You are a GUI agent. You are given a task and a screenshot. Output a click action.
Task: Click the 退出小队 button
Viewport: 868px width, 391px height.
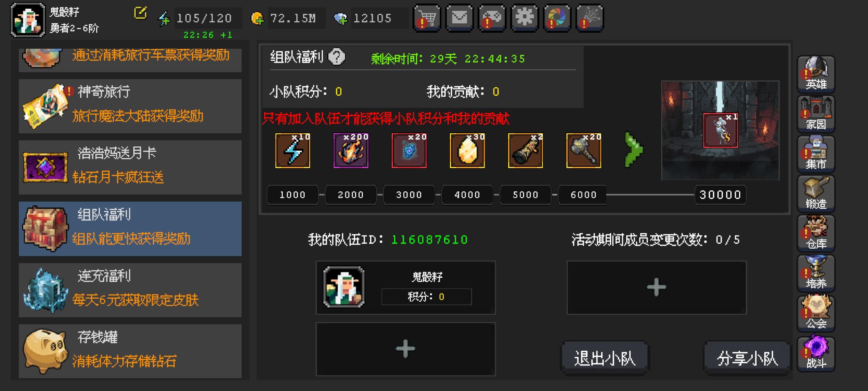tap(605, 358)
